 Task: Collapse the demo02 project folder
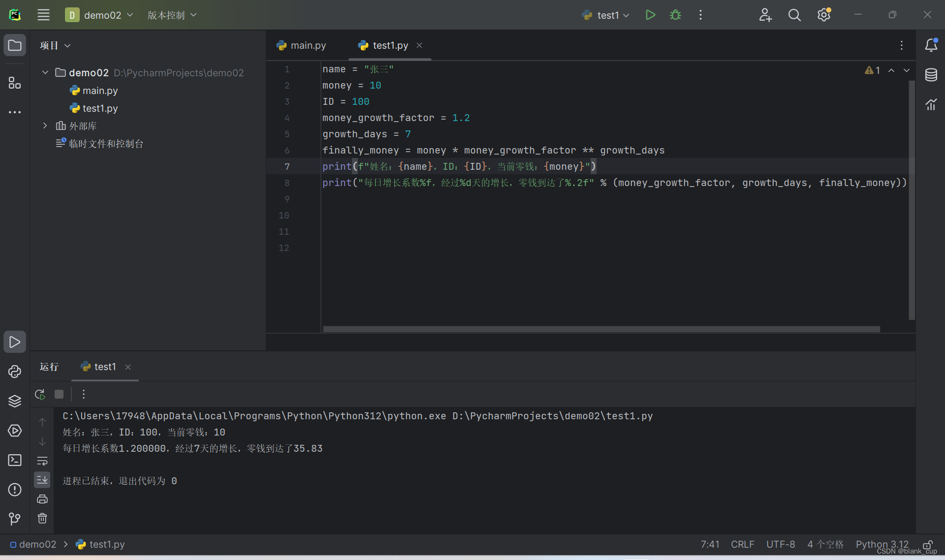click(45, 73)
